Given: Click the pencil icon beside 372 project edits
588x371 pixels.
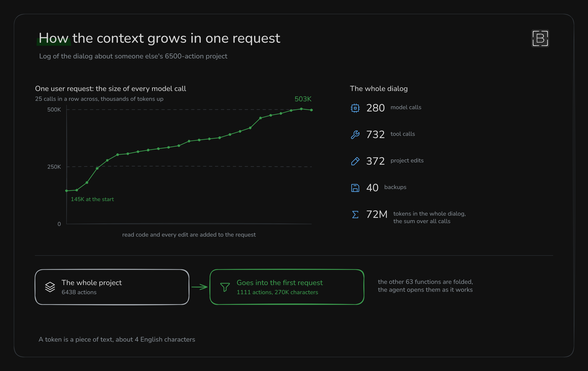Looking at the screenshot, I should point(355,161).
